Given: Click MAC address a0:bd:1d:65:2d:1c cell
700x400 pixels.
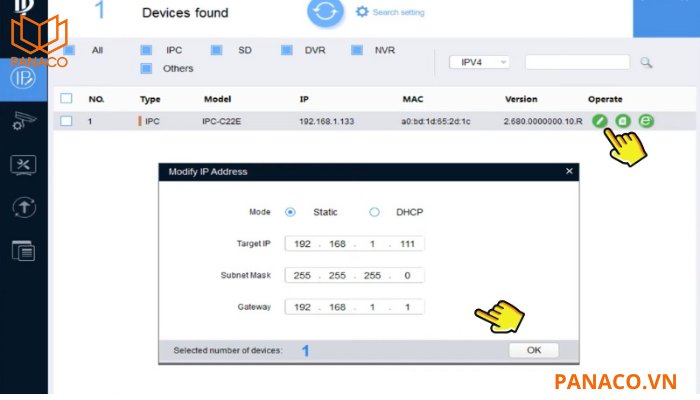Looking at the screenshot, I should pyautogui.click(x=436, y=121).
